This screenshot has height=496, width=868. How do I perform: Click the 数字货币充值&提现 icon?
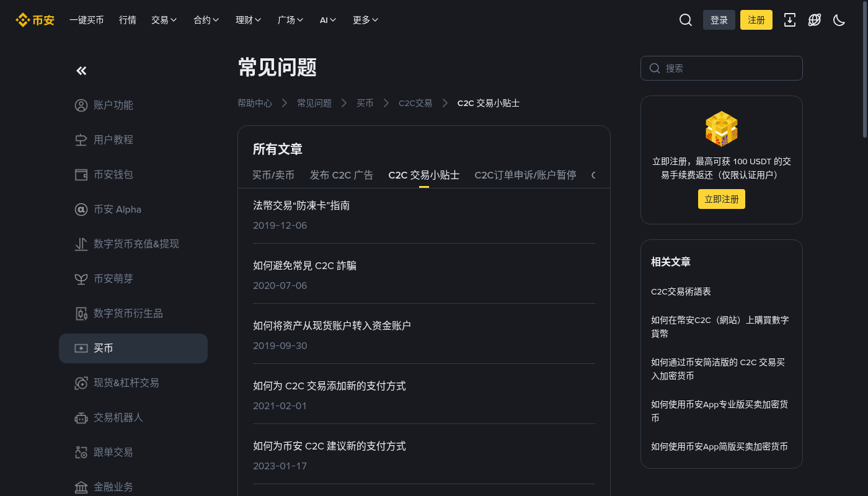[x=81, y=244]
